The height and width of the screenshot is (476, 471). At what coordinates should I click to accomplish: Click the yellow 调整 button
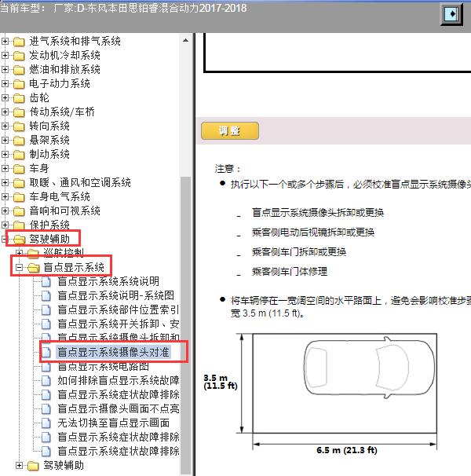(x=230, y=131)
